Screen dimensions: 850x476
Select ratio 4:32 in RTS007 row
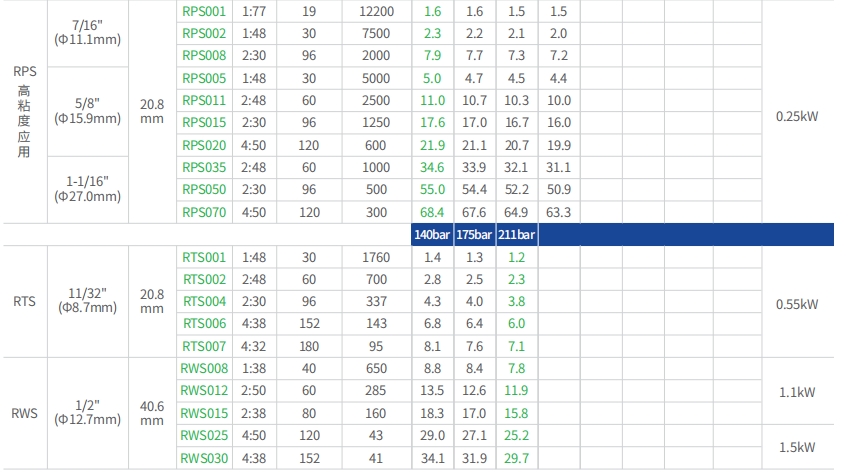[x=254, y=346]
